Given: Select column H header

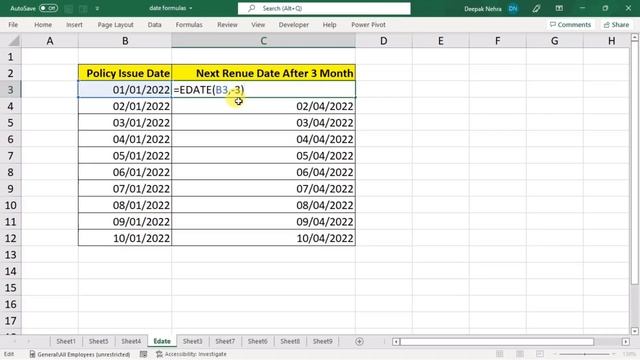Looking at the screenshot, I should pyautogui.click(x=611, y=41).
